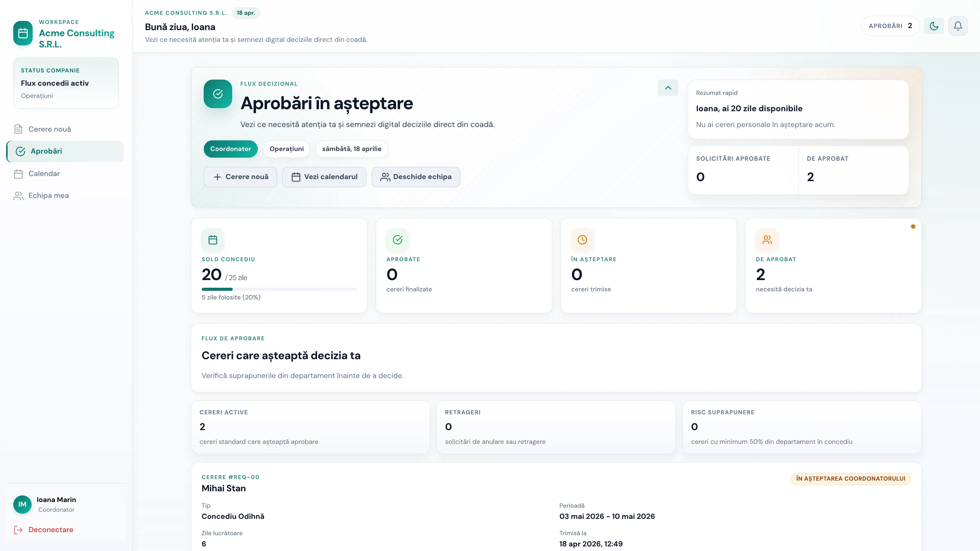Click the people icon in Deschide echipa button
This screenshot has height=551, width=980.
(385, 177)
